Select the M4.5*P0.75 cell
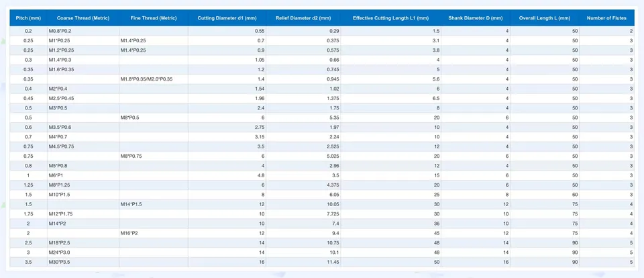This screenshot has width=644, height=278. pyautogui.click(x=83, y=146)
